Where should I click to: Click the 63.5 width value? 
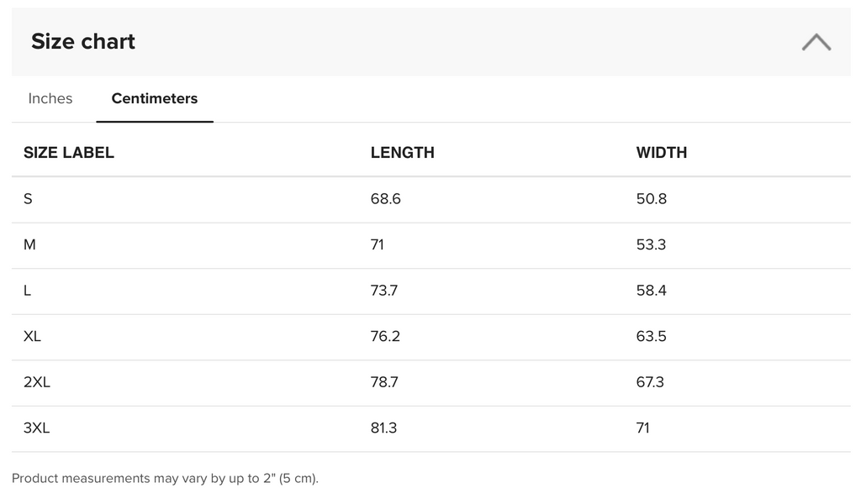coord(652,336)
